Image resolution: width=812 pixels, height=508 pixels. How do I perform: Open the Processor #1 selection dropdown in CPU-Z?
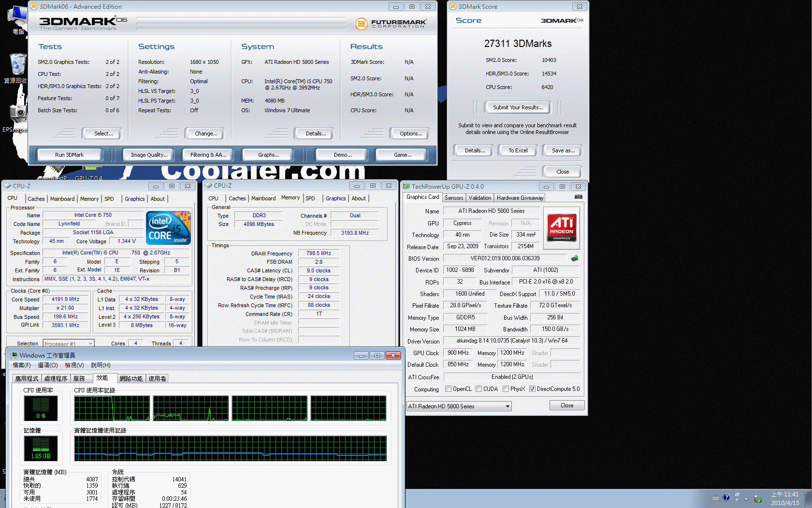[69, 344]
